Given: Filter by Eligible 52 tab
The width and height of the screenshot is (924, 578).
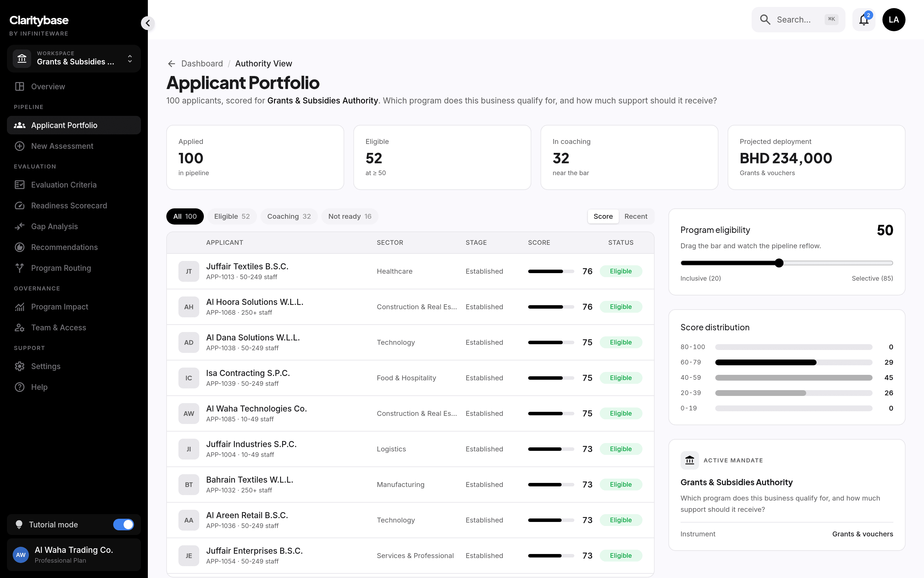Looking at the screenshot, I should [232, 216].
